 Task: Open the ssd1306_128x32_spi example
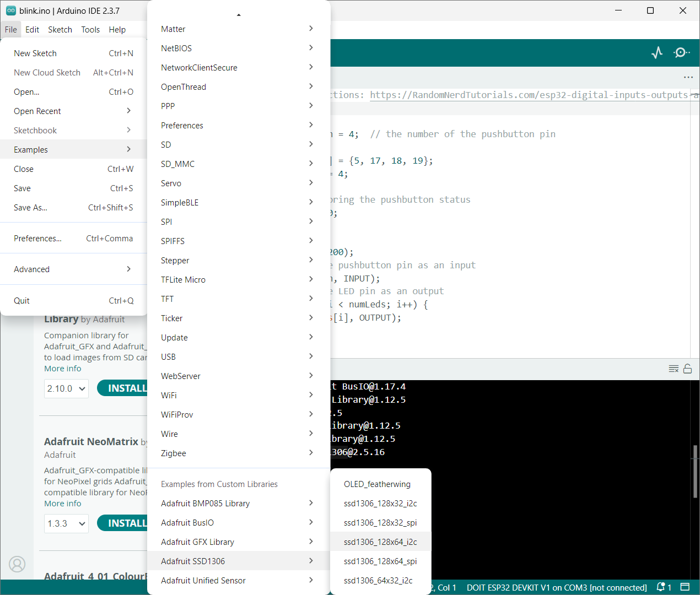tap(380, 523)
